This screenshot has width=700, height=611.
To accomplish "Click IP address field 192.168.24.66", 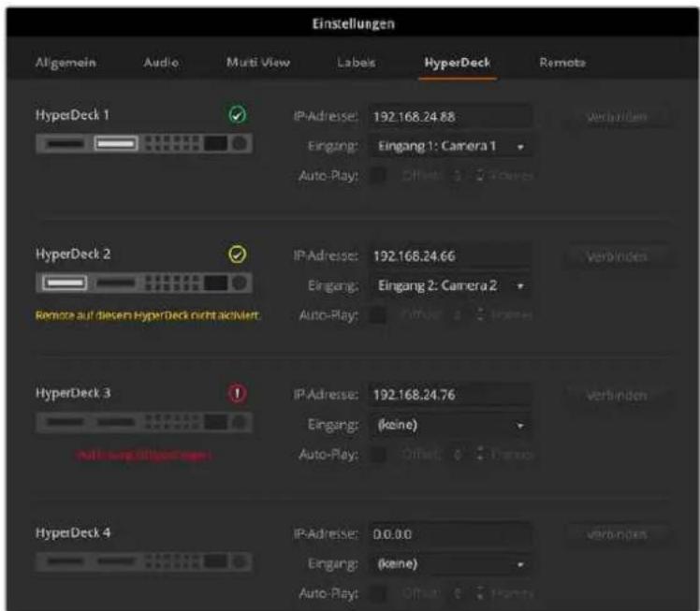I will (450, 256).
